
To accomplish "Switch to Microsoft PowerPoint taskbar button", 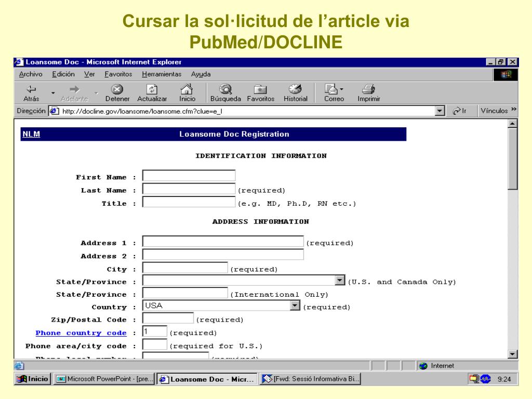I will click(104, 379).
